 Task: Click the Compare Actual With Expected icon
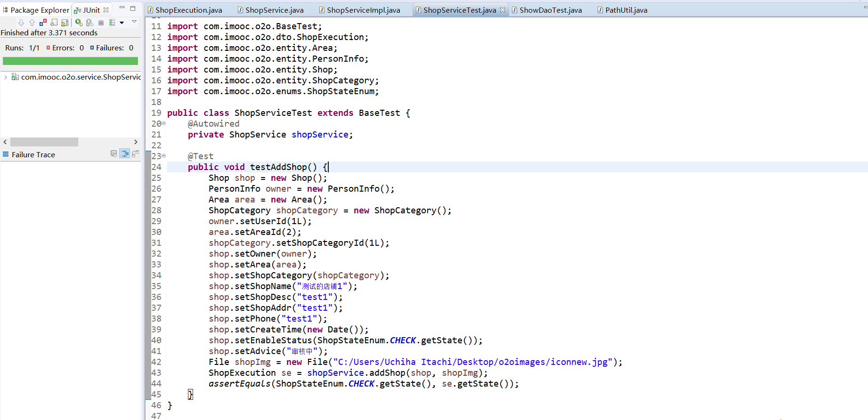(135, 153)
